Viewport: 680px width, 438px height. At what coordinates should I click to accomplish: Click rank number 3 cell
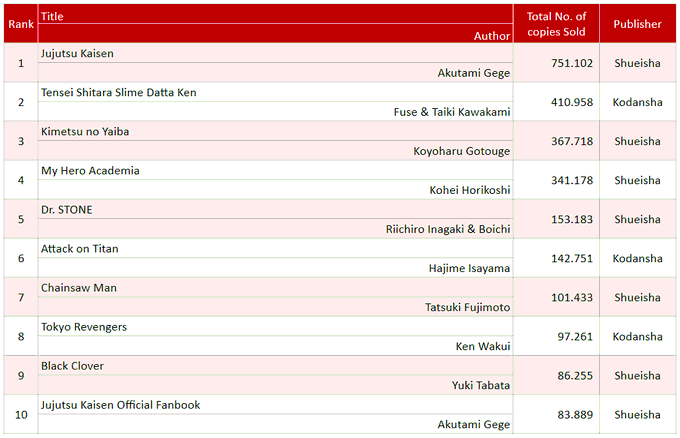[x=21, y=141]
